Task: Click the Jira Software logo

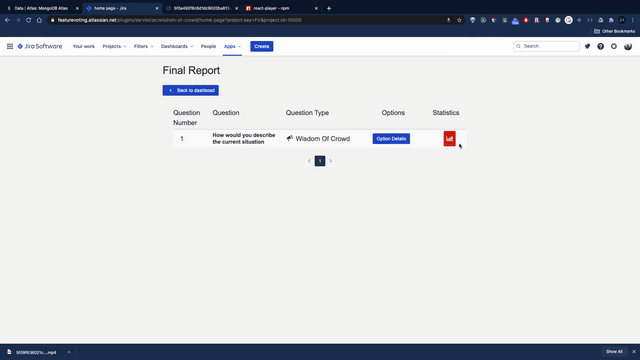Action: pos(40,47)
